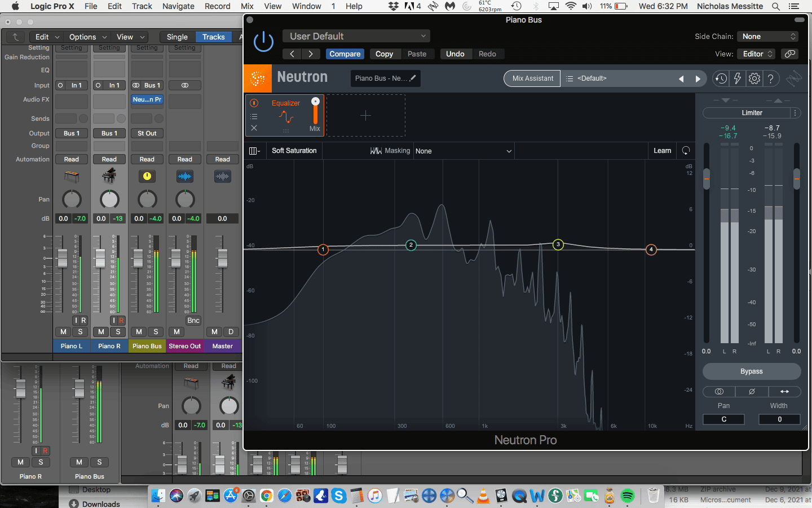Image resolution: width=812 pixels, height=508 pixels.
Task: Open mixer Options dropdown menu
Action: pyautogui.click(x=87, y=37)
